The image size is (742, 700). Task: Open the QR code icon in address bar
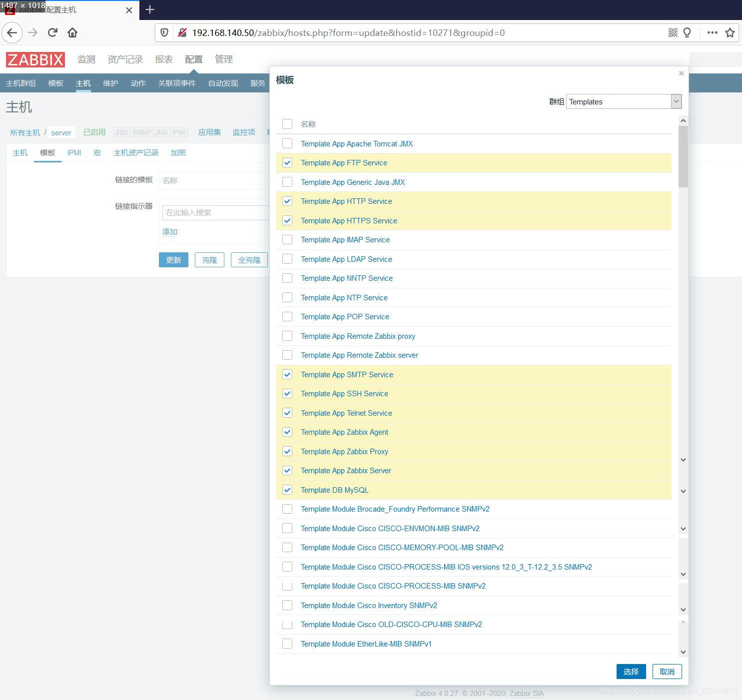click(673, 33)
